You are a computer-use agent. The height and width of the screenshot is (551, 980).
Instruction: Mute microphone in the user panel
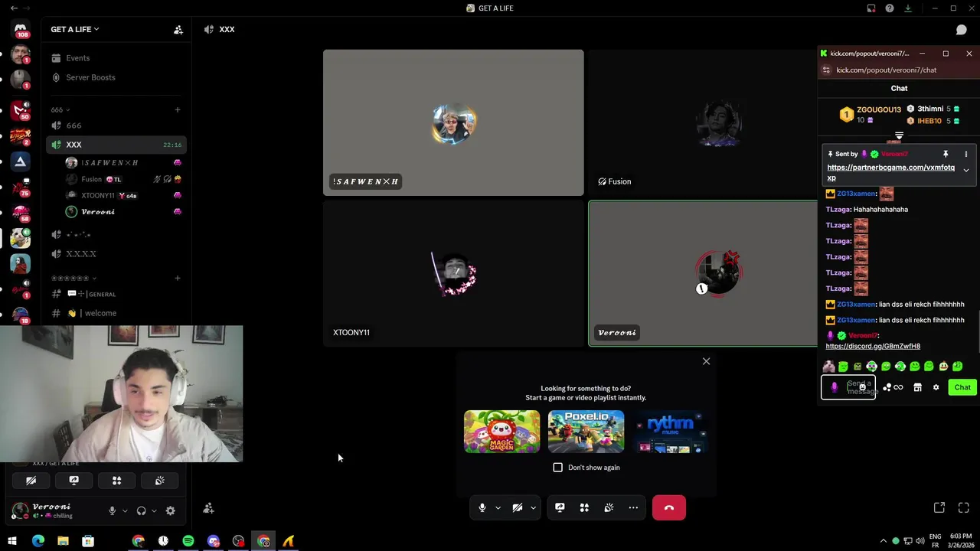(112, 510)
